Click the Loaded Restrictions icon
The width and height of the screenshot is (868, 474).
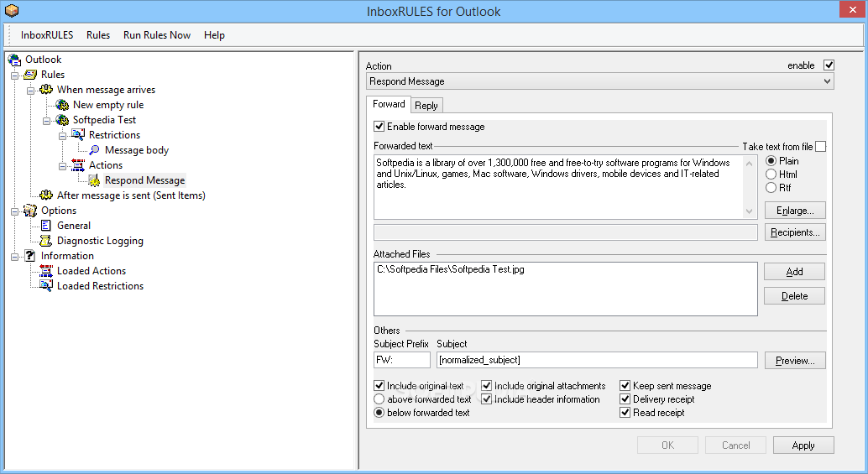click(46, 286)
